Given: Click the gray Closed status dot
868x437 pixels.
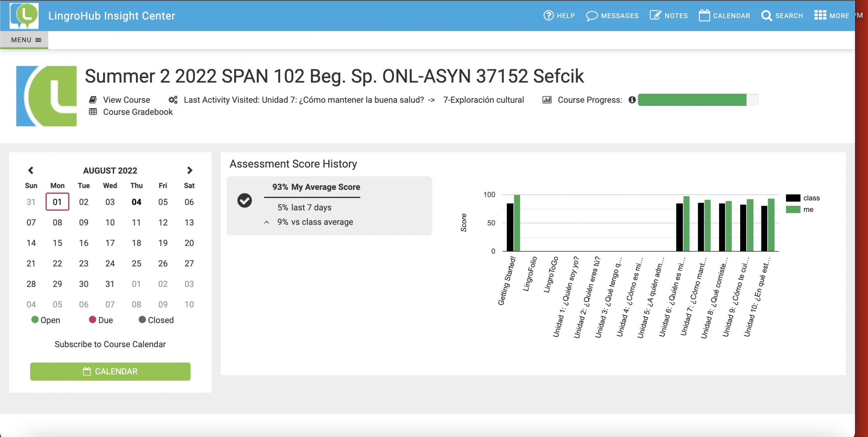Looking at the screenshot, I should (x=142, y=319).
